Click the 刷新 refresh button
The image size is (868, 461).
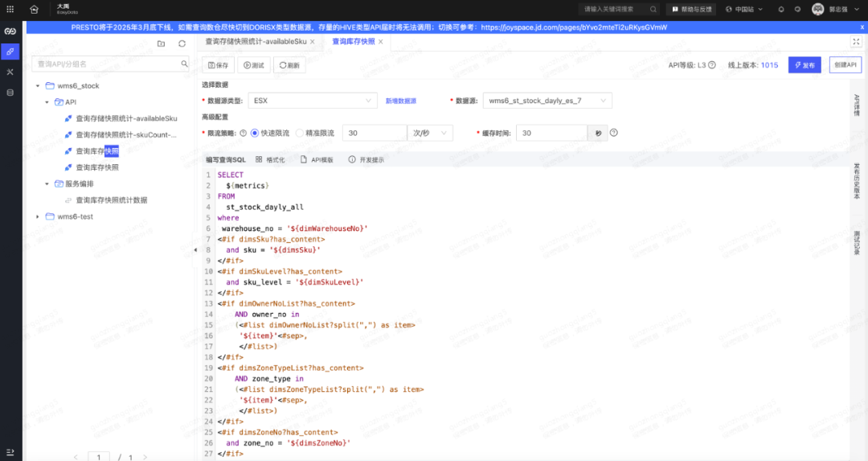[289, 65]
